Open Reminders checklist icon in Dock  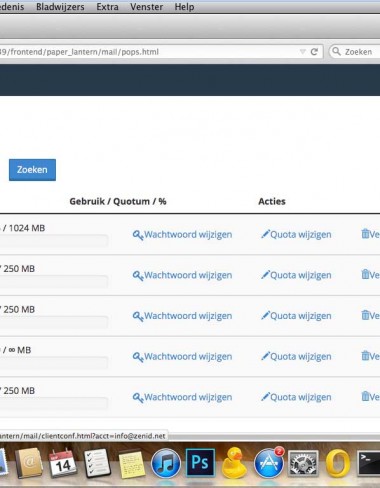coord(97,463)
